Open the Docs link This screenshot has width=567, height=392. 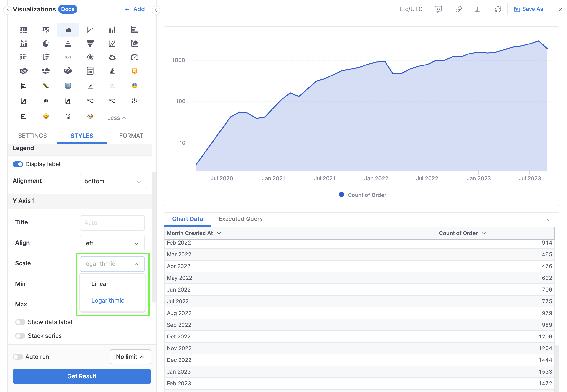pyautogui.click(x=68, y=9)
